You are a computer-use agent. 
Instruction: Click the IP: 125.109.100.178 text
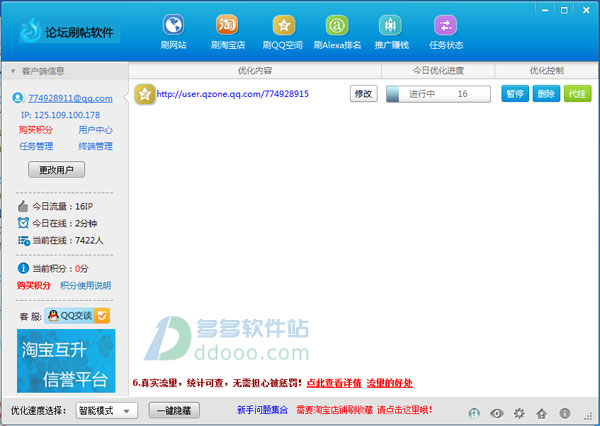60,115
